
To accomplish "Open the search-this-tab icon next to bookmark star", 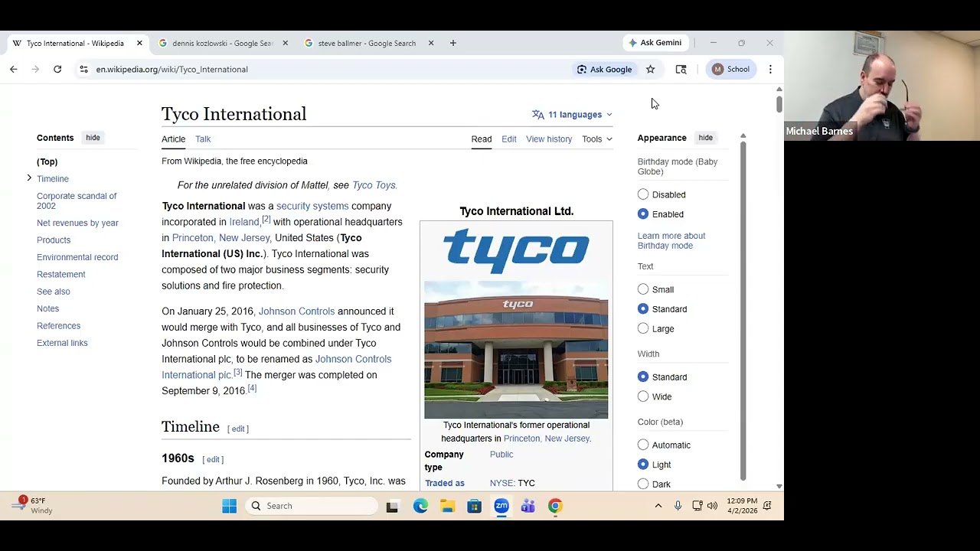I will click(x=681, y=69).
